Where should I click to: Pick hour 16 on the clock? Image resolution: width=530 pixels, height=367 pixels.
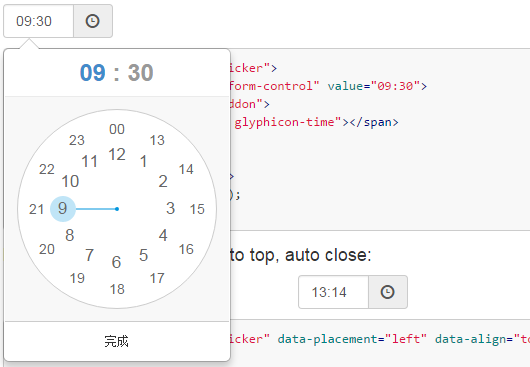[186, 249]
